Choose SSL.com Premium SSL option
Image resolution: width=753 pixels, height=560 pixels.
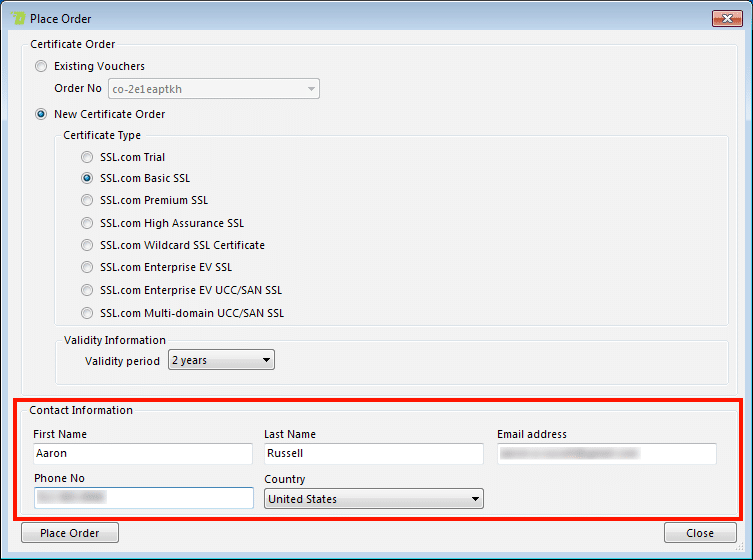coord(88,201)
